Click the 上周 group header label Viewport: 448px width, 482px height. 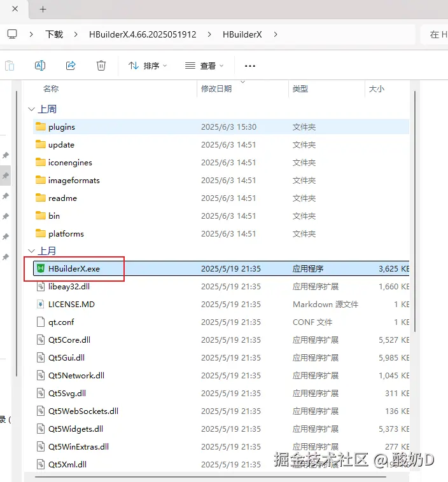pyautogui.click(x=47, y=109)
